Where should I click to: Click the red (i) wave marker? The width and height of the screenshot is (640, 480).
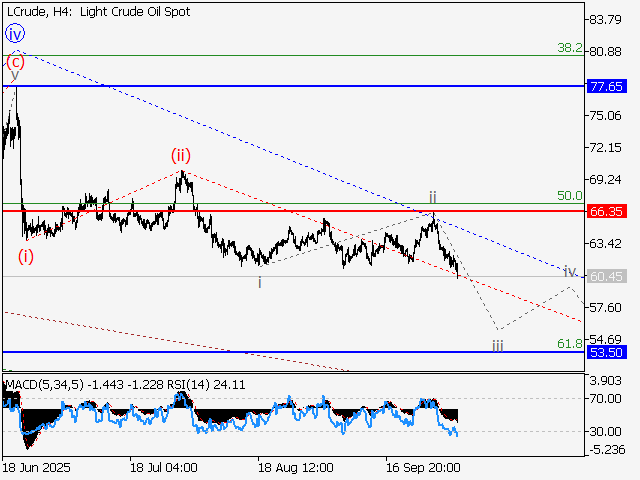click(x=24, y=256)
